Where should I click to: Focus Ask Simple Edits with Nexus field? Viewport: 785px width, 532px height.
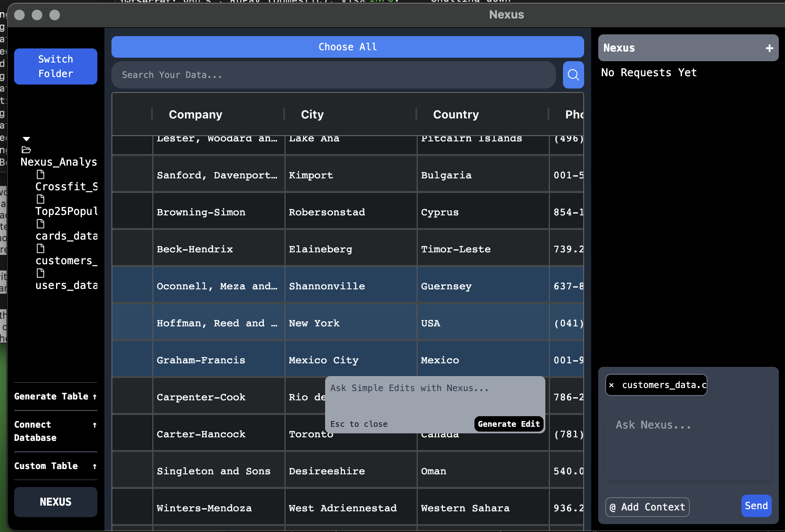[435, 396]
